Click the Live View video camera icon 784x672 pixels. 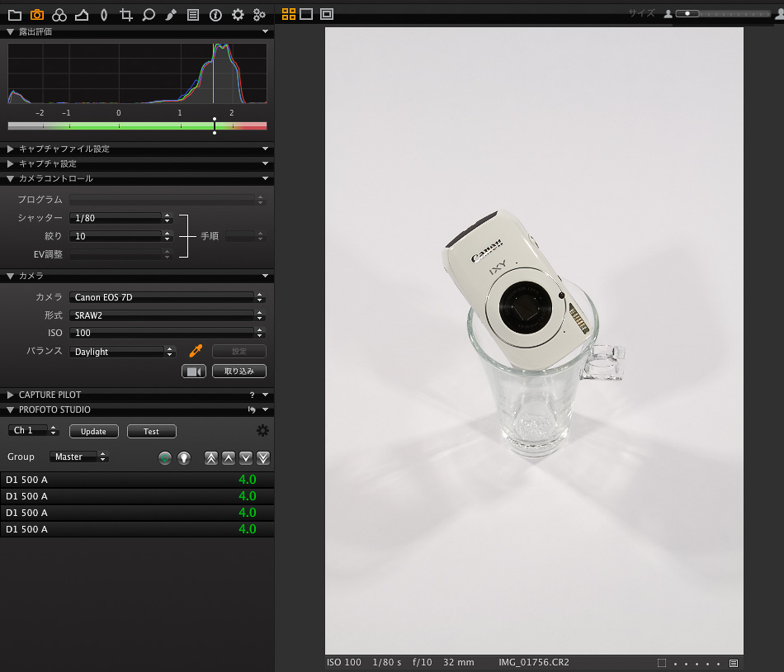pyautogui.click(x=193, y=371)
